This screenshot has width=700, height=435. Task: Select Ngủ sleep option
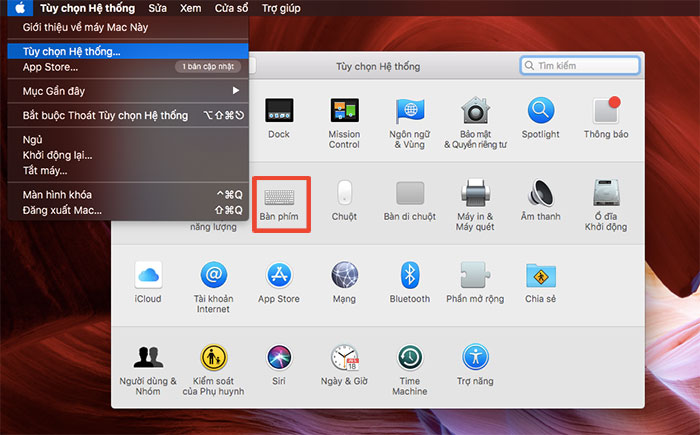[x=128, y=140]
